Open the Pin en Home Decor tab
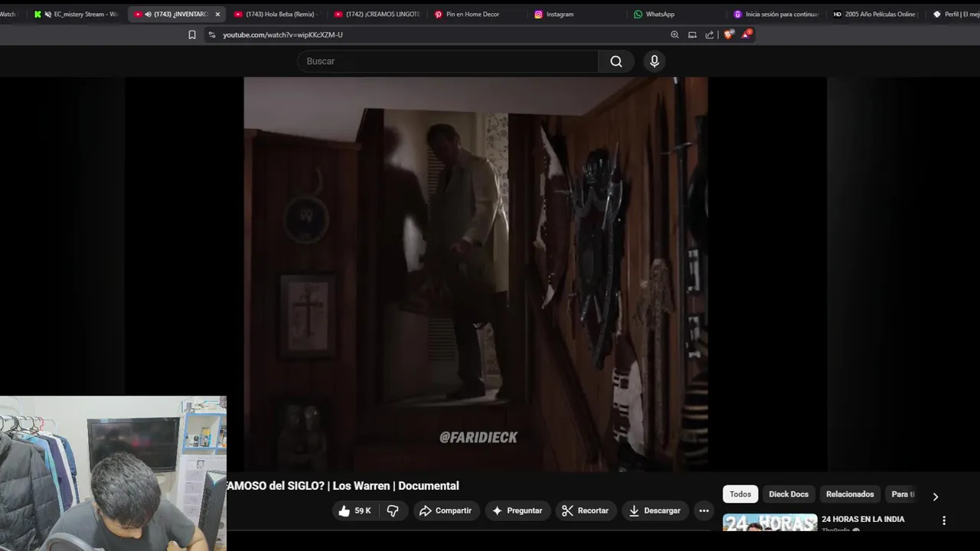This screenshot has width=980, height=551. (x=476, y=15)
